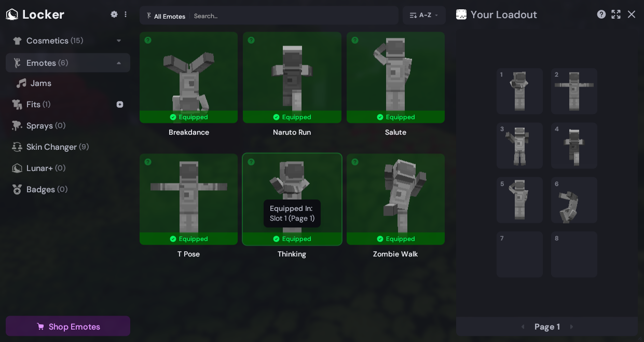The height and width of the screenshot is (342, 644).
Task: Select empty loadout slot 7
Action: coord(519,254)
